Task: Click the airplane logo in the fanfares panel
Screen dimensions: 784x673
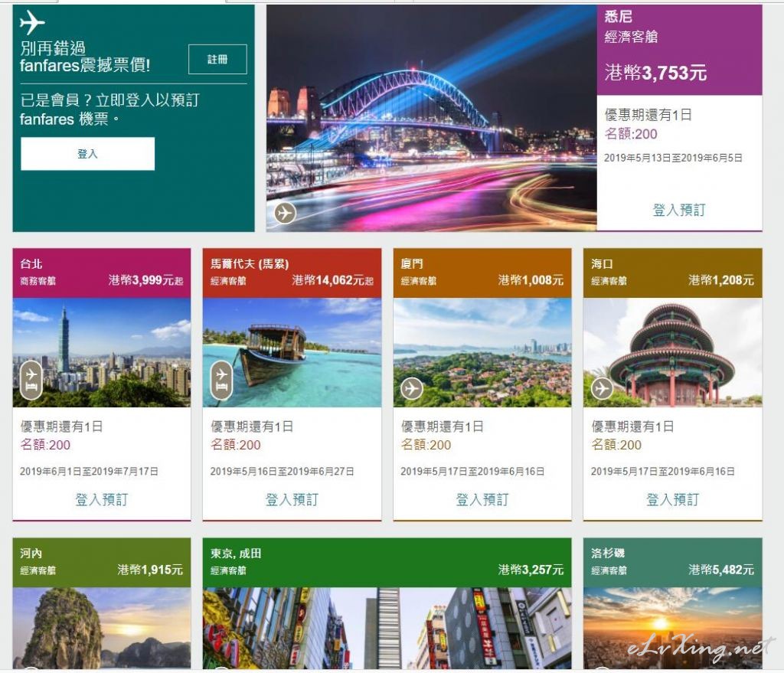Action: tap(32, 22)
